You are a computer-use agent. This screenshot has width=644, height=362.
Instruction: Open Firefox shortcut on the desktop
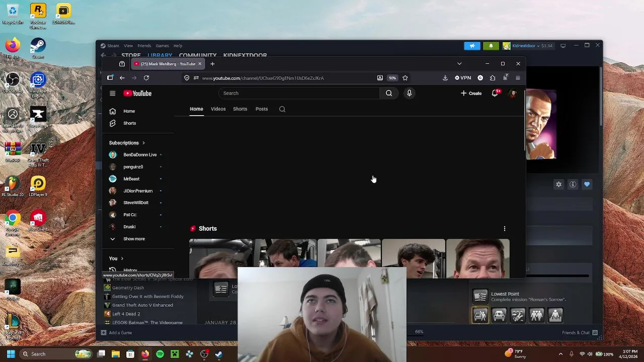[x=13, y=48]
